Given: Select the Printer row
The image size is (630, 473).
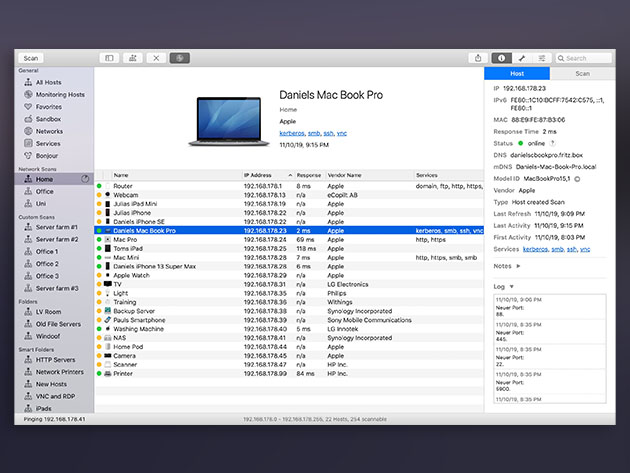Looking at the screenshot, I should point(289,373).
